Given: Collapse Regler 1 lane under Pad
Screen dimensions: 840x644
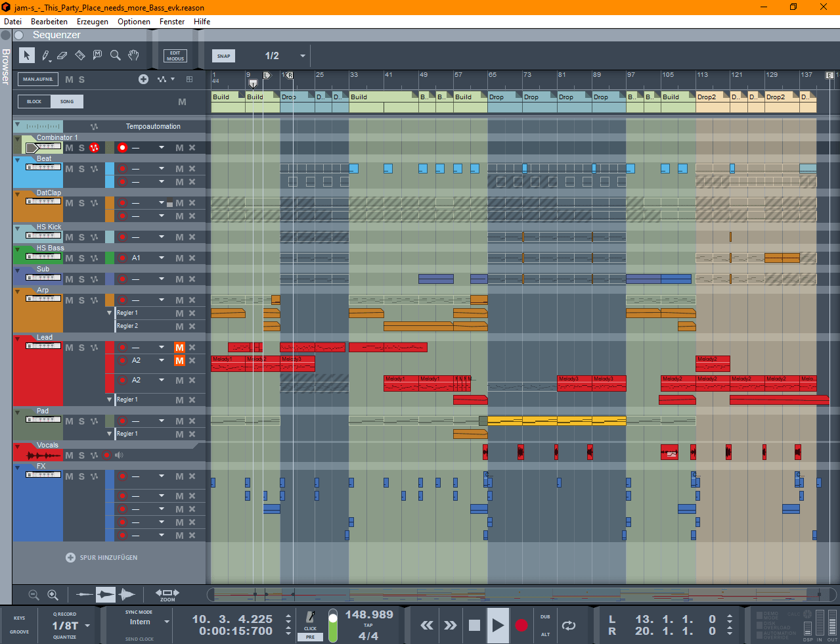Looking at the screenshot, I should coord(110,434).
